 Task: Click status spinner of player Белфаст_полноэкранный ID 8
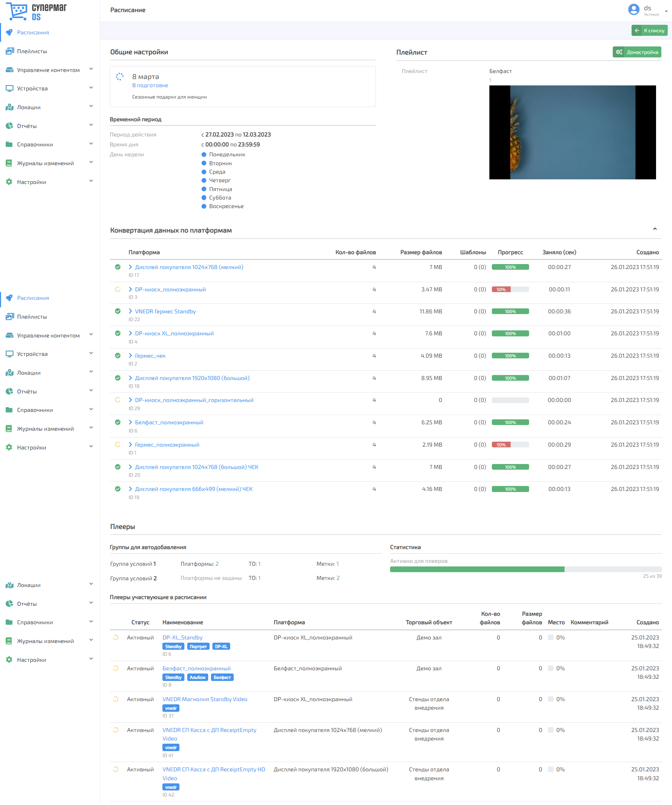coord(116,668)
